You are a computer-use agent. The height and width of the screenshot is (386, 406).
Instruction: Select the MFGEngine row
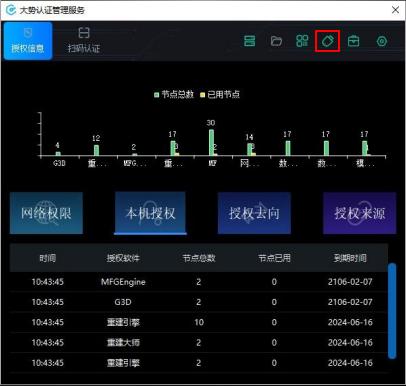[199, 282]
